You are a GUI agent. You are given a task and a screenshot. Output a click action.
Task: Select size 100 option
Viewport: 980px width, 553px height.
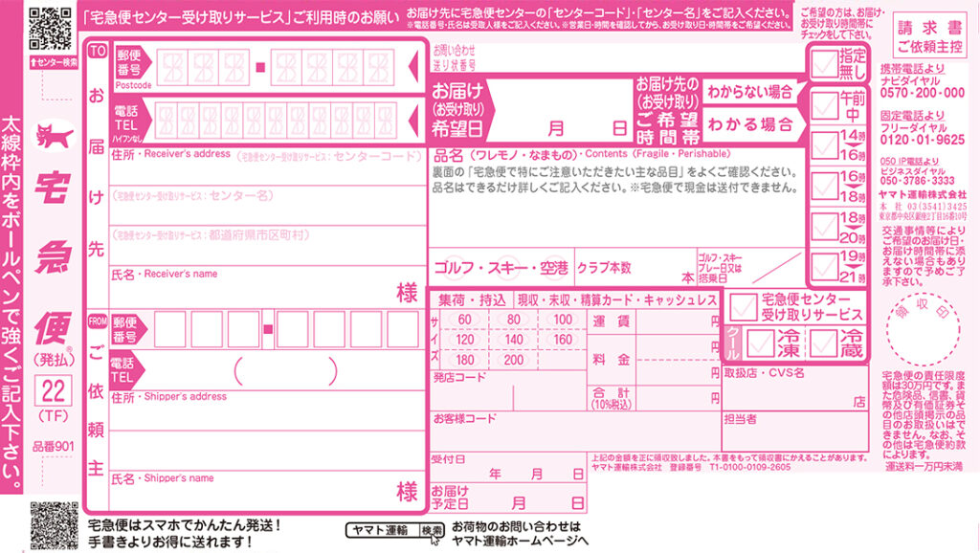[563, 320]
